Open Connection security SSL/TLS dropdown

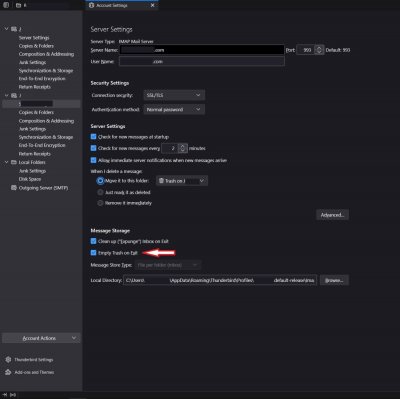[174, 95]
